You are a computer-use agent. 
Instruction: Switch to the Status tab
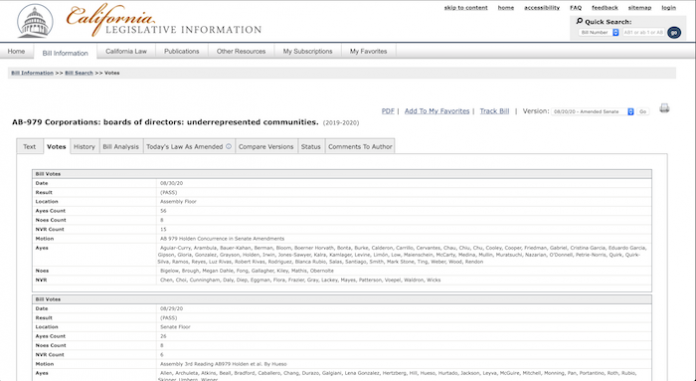point(311,147)
